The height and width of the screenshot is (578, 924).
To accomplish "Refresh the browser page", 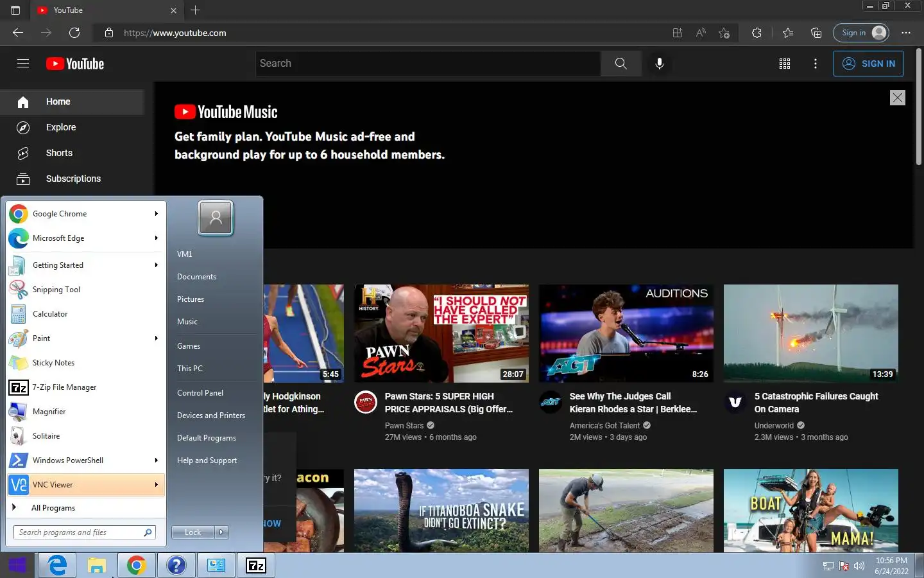I will coord(74,33).
